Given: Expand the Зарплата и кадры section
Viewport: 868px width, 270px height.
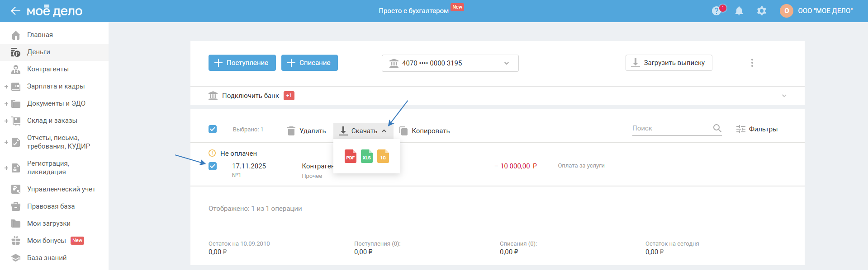Looking at the screenshot, I should click(x=6, y=86).
